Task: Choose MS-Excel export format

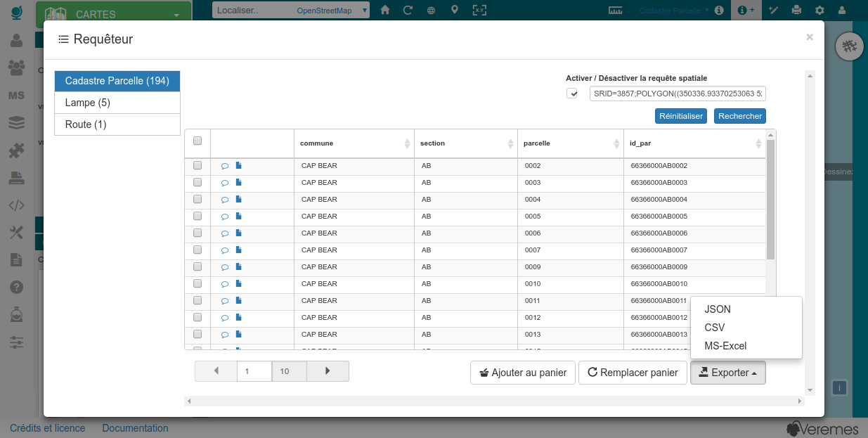Action: pyautogui.click(x=746, y=346)
